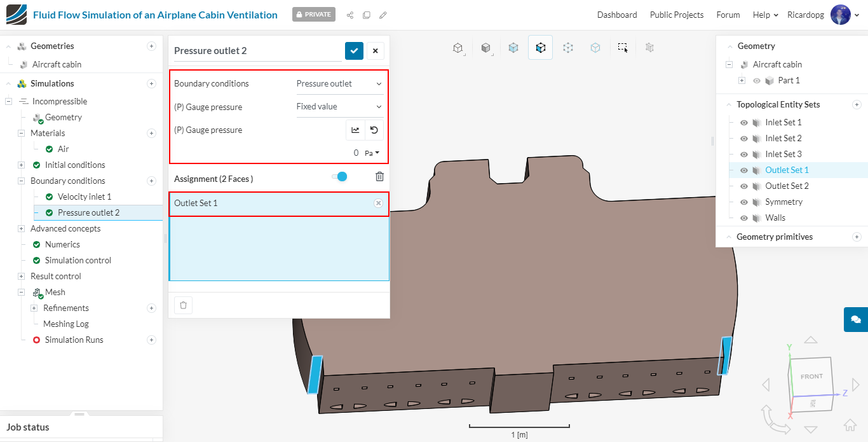Image resolution: width=868 pixels, height=442 pixels.
Task: Click the home view icon near the orientation cube
Action: pyautogui.click(x=850, y=425)
